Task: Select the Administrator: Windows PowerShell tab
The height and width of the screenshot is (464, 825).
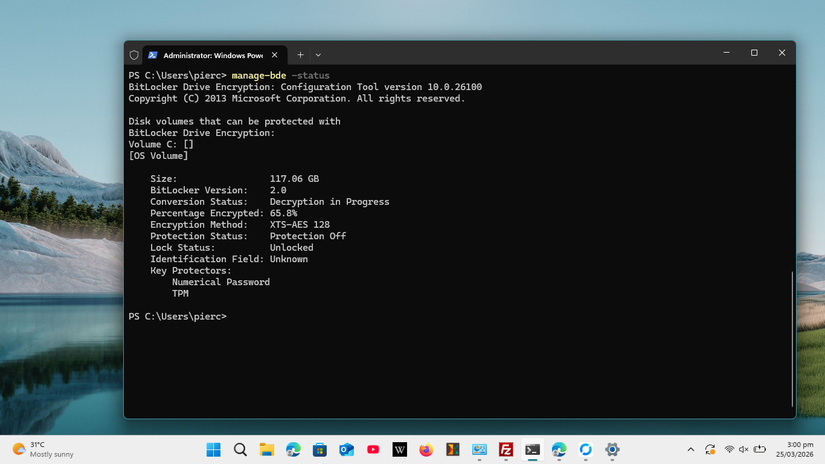Action: 213,55
